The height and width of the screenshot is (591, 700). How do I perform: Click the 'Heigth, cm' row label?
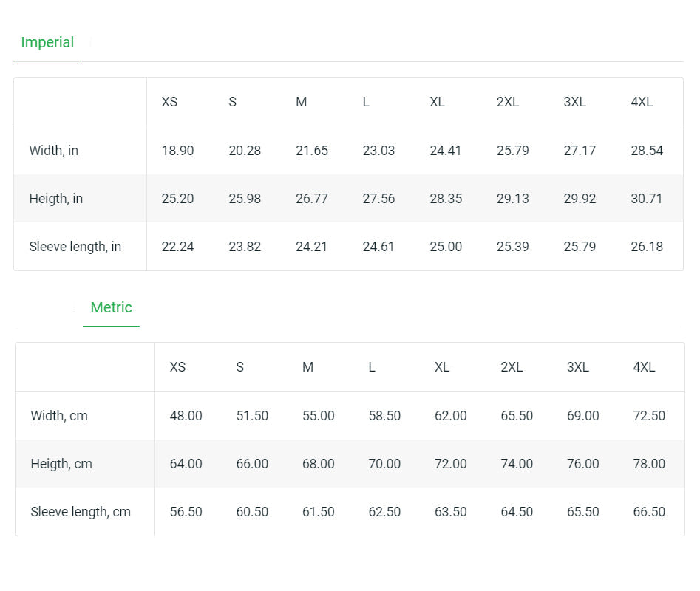61,464
